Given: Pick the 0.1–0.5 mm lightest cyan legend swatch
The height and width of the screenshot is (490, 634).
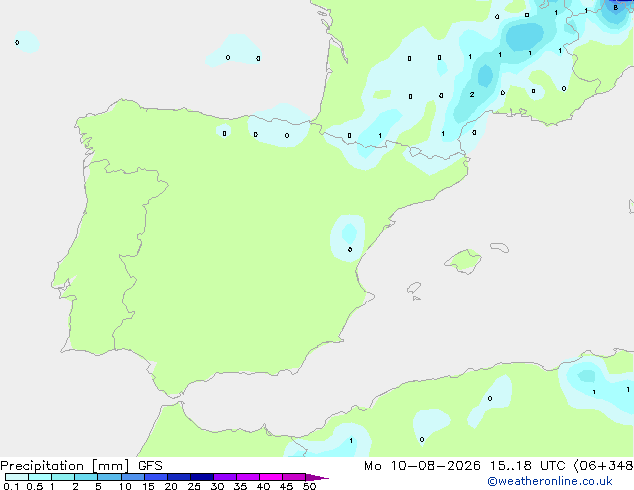Looking at the screenshot, I should 17,477.
